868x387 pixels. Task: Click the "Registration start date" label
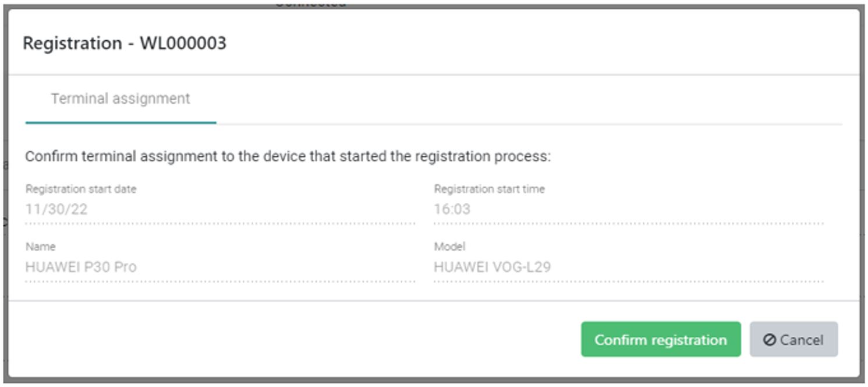81,189
